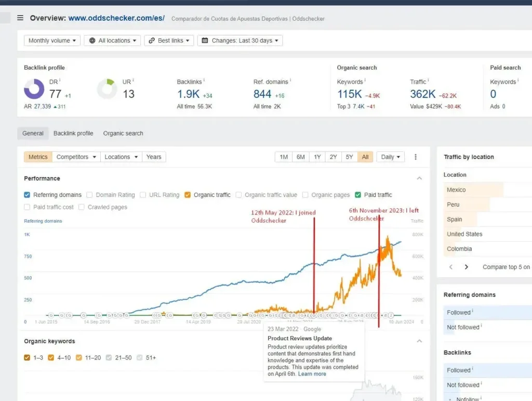Click the info icon next to Backlinks
Viewport: 532px width, 401px height.
204,81
